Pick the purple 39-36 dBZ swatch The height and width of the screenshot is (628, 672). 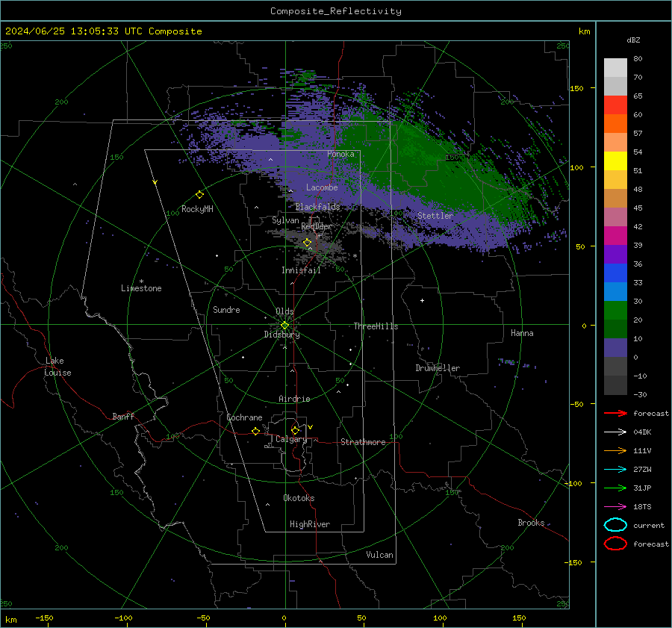pyautogui.click(x=615, y=255)
